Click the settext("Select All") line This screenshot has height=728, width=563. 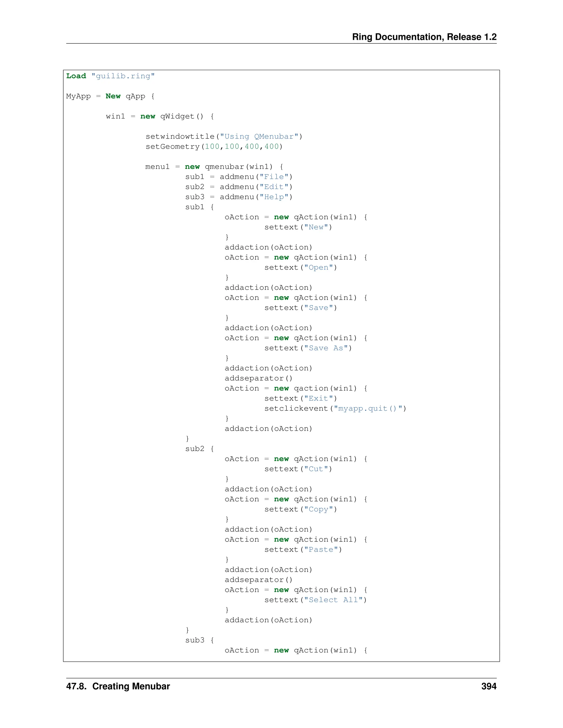316,600
